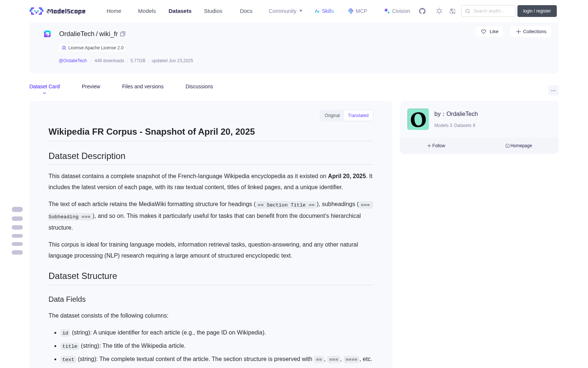
Task: Open the Datasets section
Action: point(180,11)
